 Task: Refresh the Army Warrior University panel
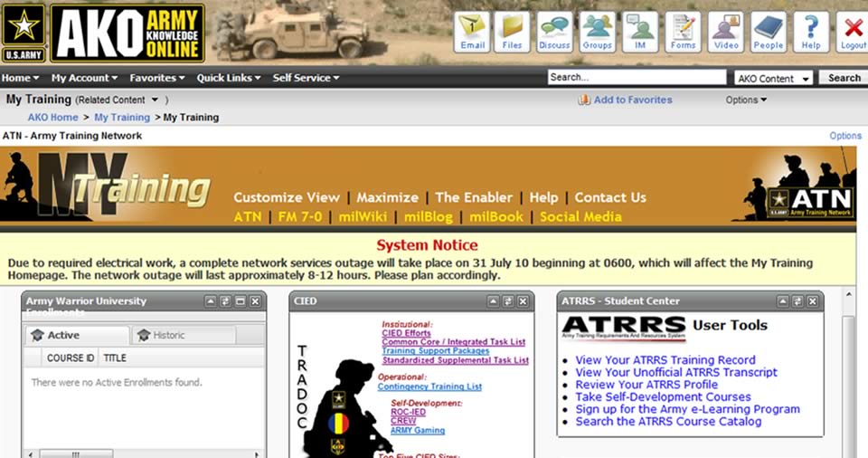pos(225,301)
